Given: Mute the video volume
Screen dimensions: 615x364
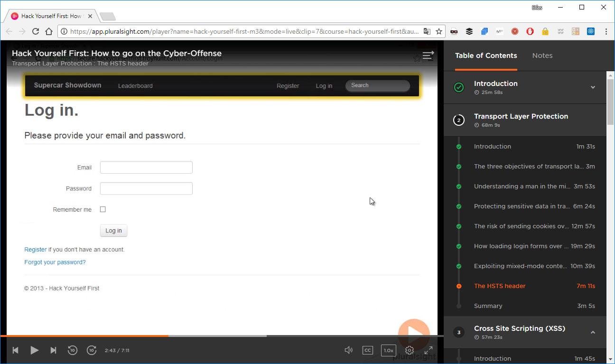Looking at the screenshot, I should click(x=348, y=350).
